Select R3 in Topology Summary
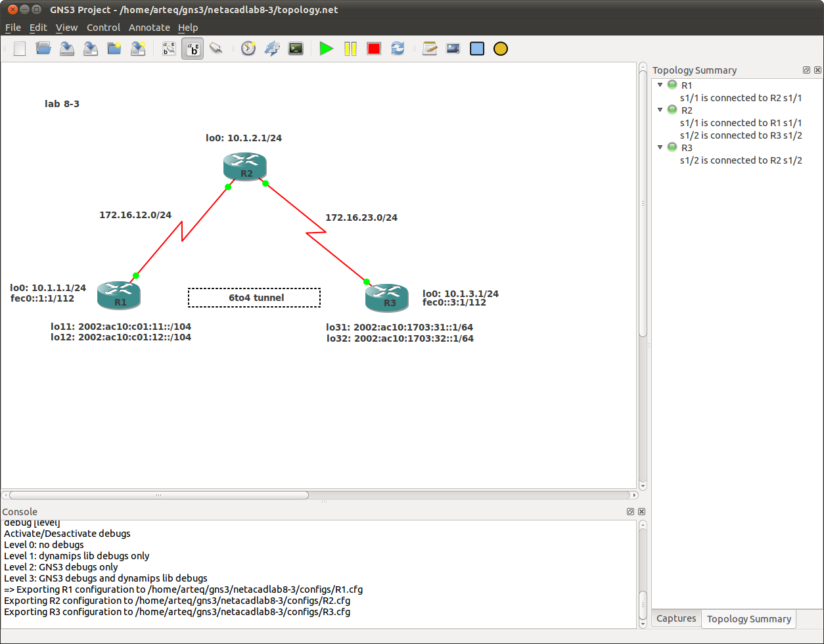 click(686, 148)
